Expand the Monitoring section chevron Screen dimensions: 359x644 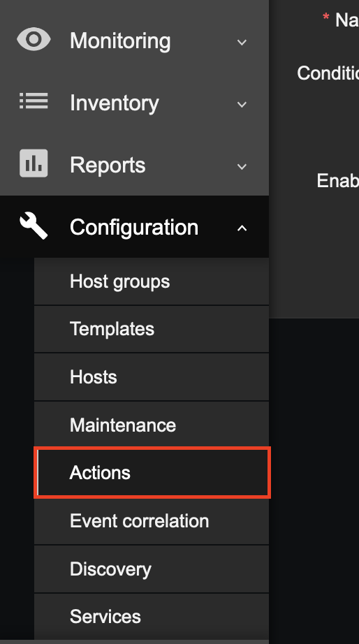[x=242, y=42]
